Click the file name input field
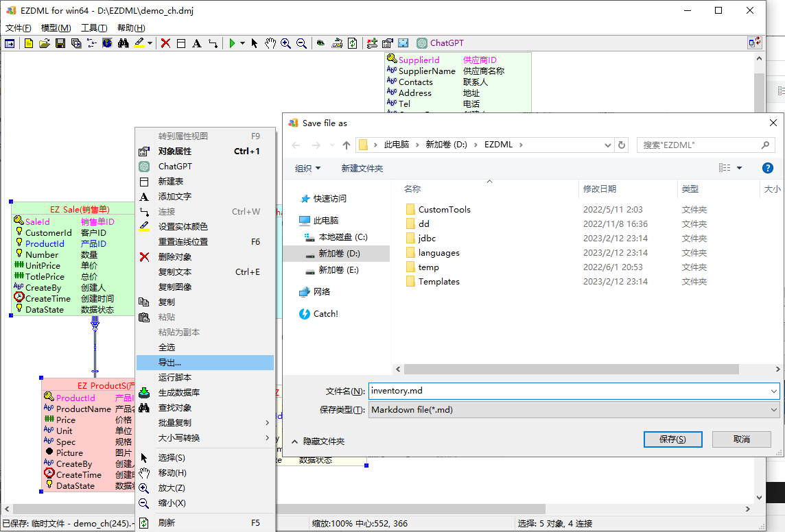This screenshot has height=532, width=785. tap(569, 391)
